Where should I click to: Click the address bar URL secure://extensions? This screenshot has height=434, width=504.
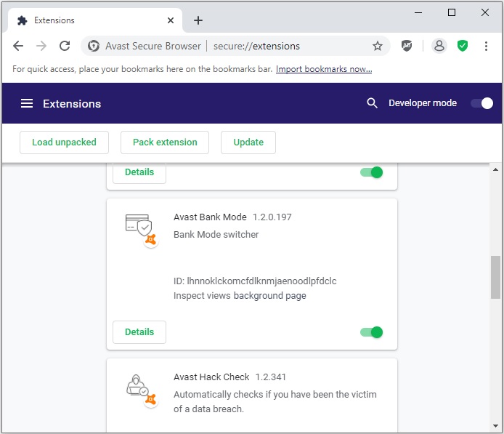[x=256, y=46]
